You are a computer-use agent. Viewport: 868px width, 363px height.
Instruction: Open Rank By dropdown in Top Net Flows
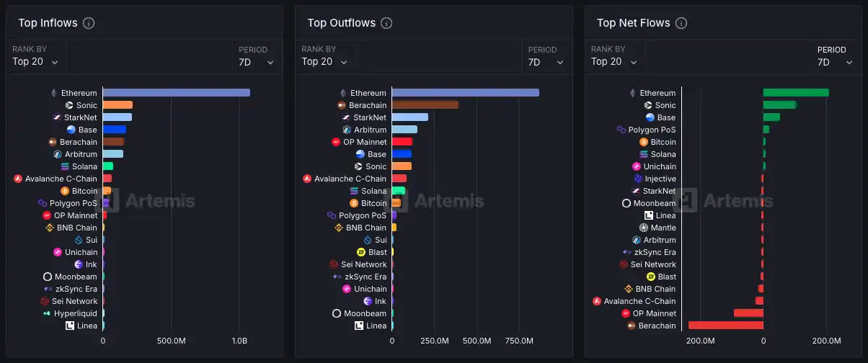click(x=614, y=62)
